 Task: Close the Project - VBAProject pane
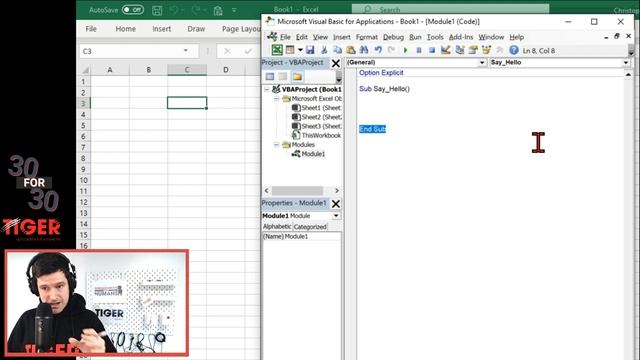336,63
